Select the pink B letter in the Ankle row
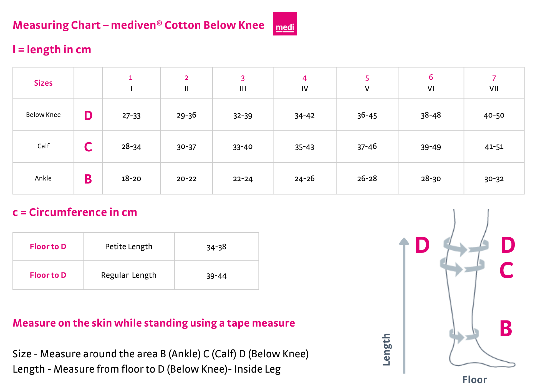 [88, 179]
